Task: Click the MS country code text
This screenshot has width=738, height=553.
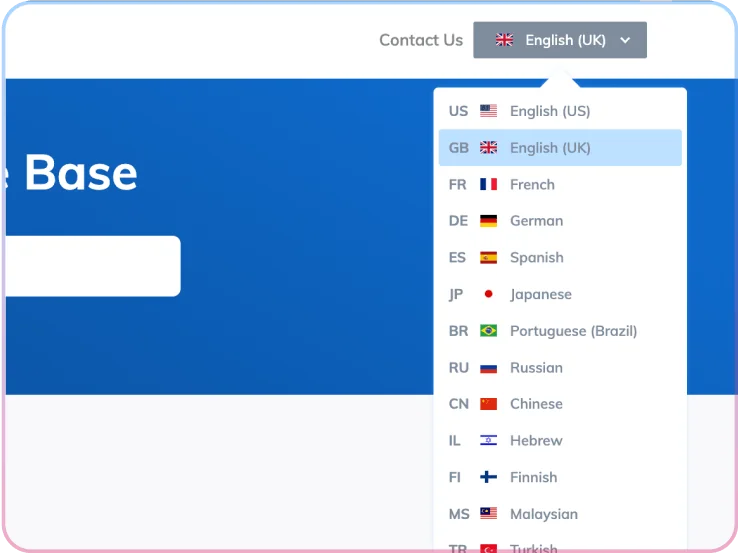Action: point(459,514)
